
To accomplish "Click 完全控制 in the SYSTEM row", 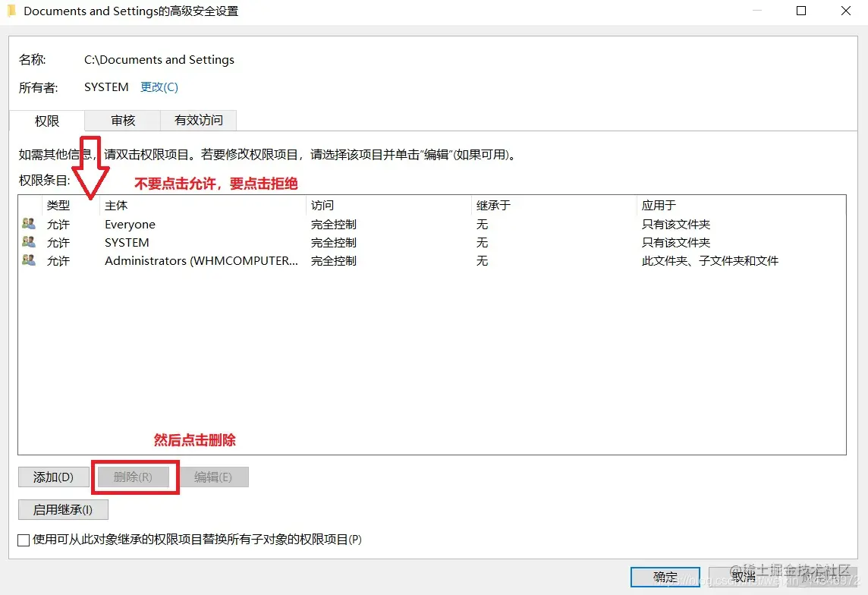I will point(333,242).
